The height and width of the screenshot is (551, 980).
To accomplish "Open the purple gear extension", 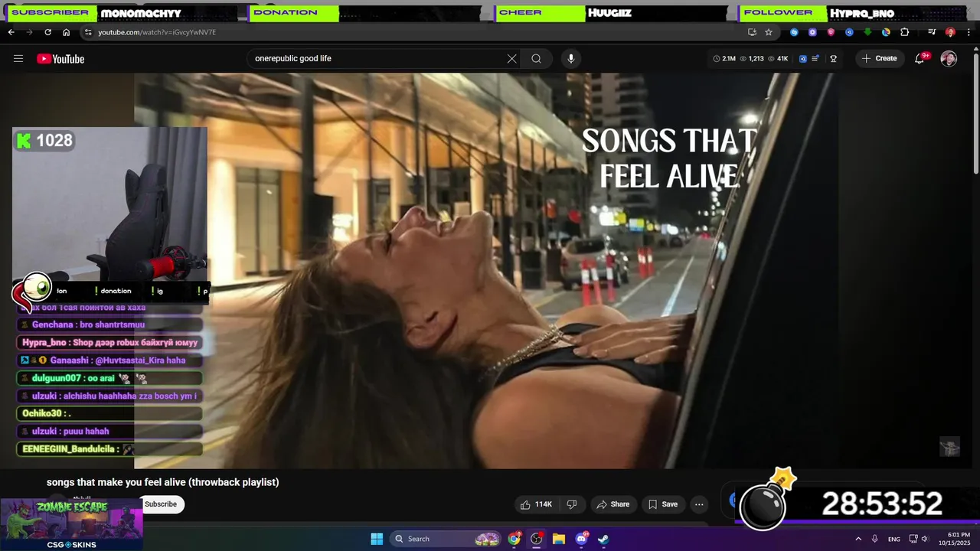I will click(x=812, y=32).
